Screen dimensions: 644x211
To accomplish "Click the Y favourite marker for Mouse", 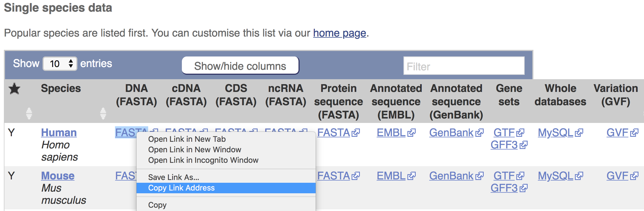I will pyautogui.click(x=11, y=175).
